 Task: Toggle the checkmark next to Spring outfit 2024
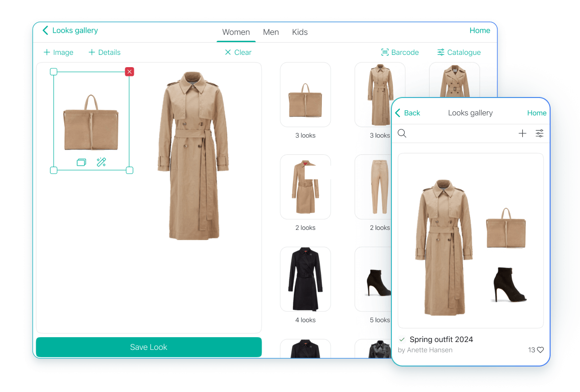pos(402,339)
